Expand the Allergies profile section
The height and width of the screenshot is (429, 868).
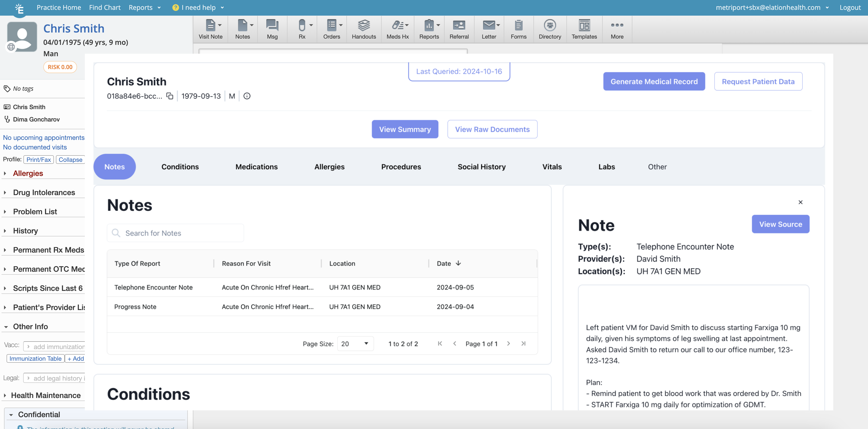[x=28, y=173]
